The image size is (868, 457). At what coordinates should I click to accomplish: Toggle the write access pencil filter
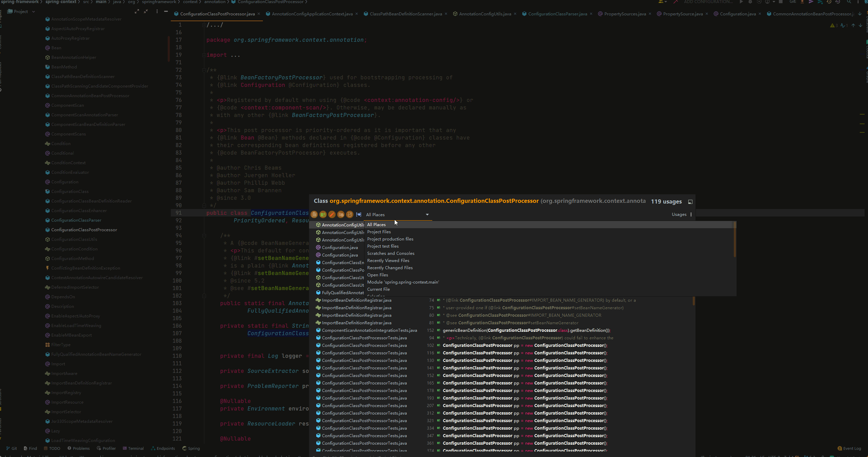(332, 214)
